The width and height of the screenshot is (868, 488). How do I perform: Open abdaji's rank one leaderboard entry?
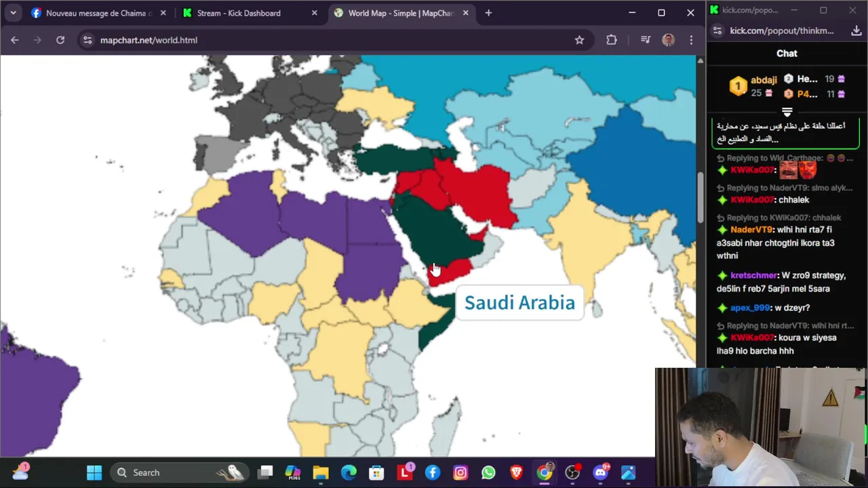point(753,86)
